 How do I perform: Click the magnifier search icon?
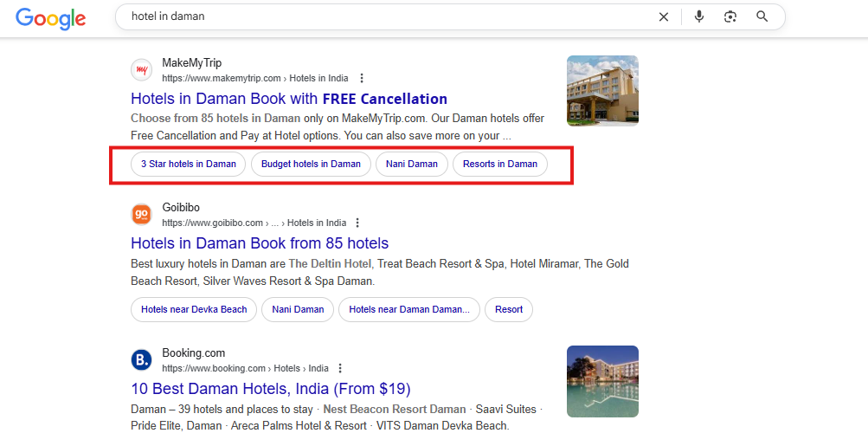762,16
